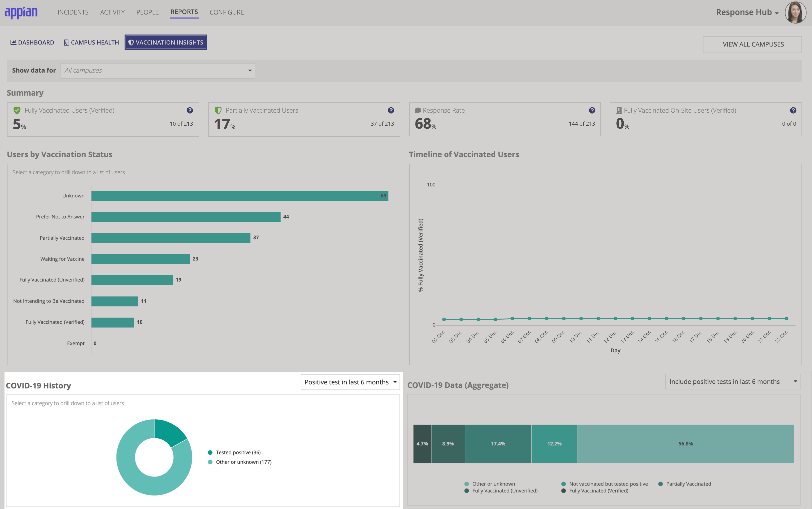812x509 pixels.
Task: Select the Not Intending to Be Vaccinated bar
Action: pos(115,301)
